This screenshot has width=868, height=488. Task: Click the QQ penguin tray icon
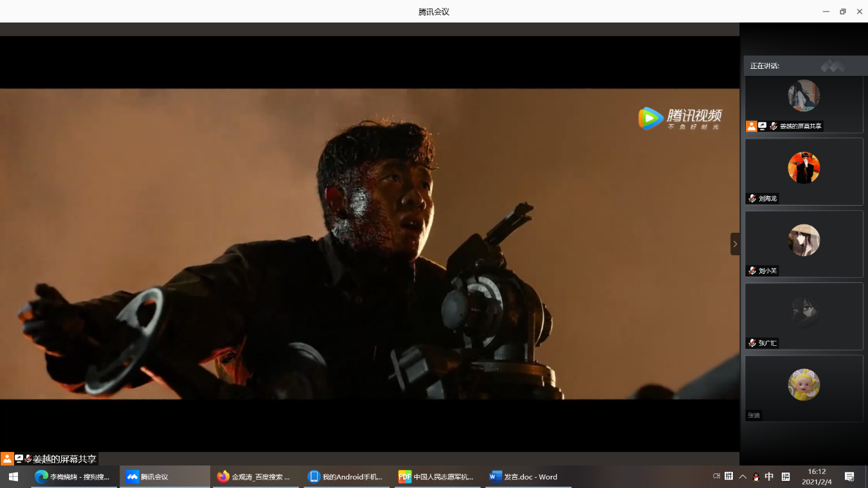click(756, 476)
